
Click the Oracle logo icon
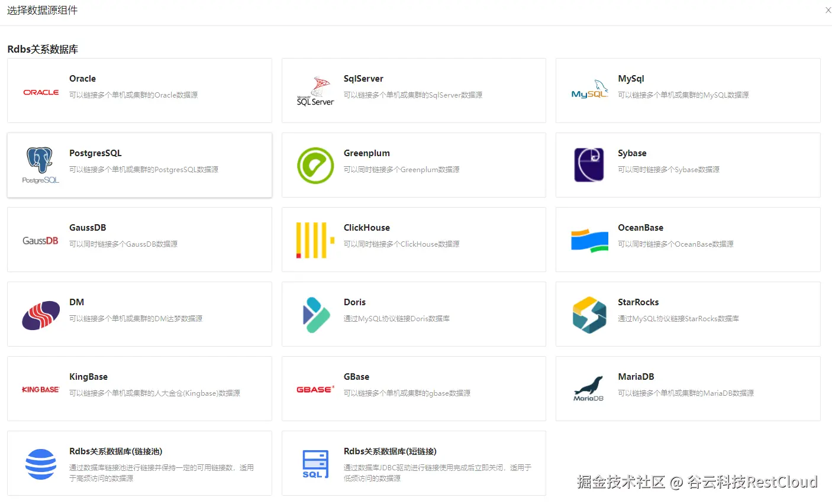click(41, 92)
